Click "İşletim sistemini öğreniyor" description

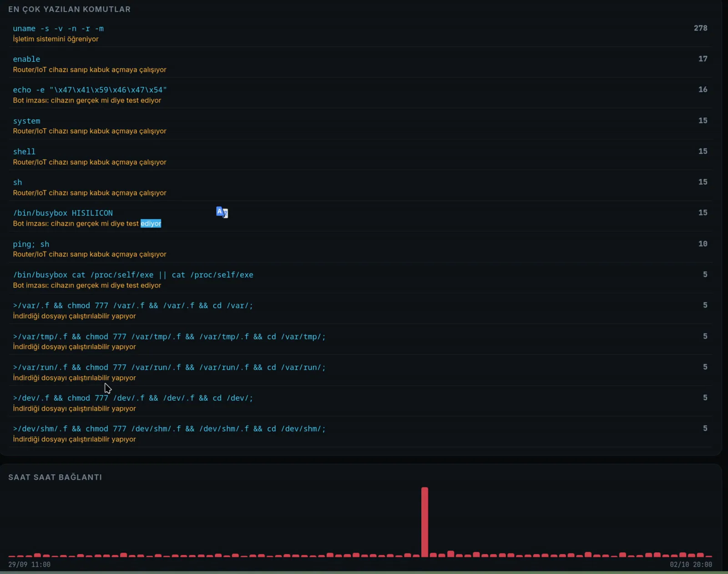pos(56,39)
